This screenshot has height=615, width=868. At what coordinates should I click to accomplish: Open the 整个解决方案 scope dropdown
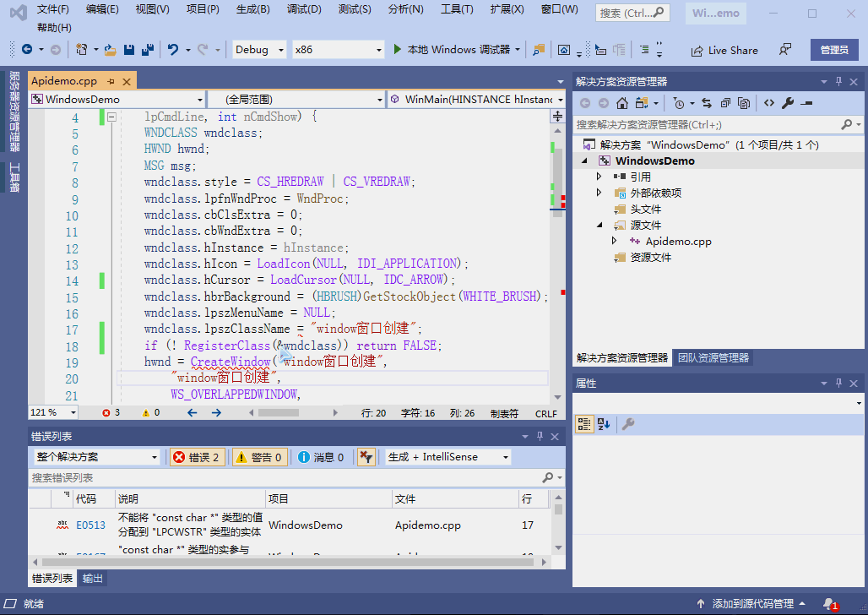point(95,457)
